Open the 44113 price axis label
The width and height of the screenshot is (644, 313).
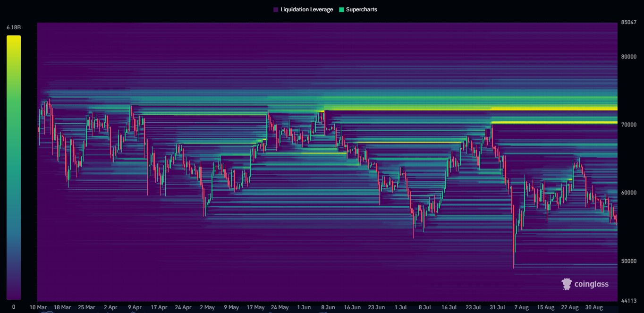coord(630,300)
